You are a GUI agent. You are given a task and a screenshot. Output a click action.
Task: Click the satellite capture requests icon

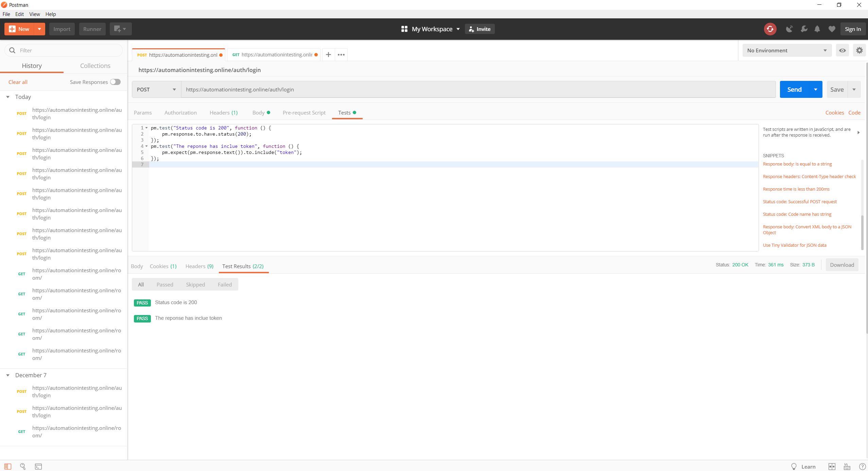tap(789, 29)
